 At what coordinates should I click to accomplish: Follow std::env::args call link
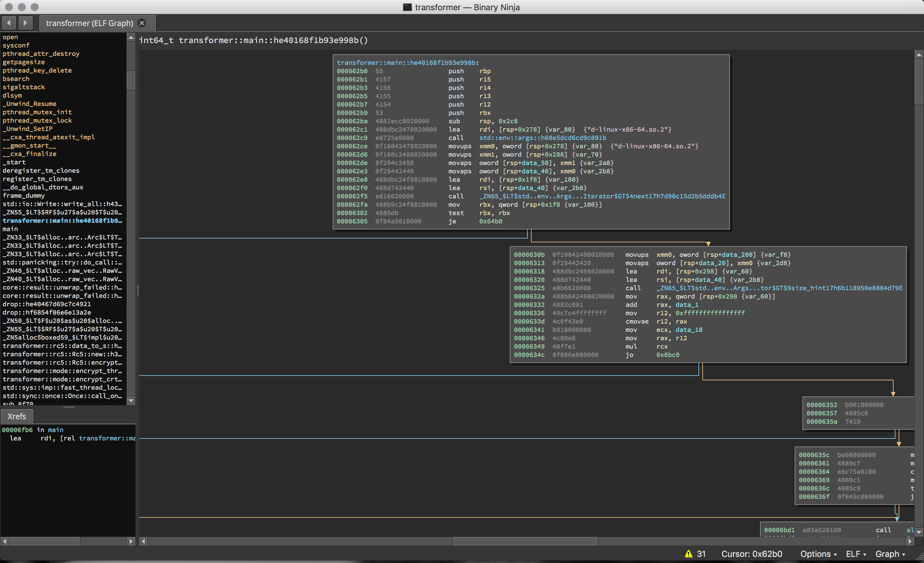point(542,138)
